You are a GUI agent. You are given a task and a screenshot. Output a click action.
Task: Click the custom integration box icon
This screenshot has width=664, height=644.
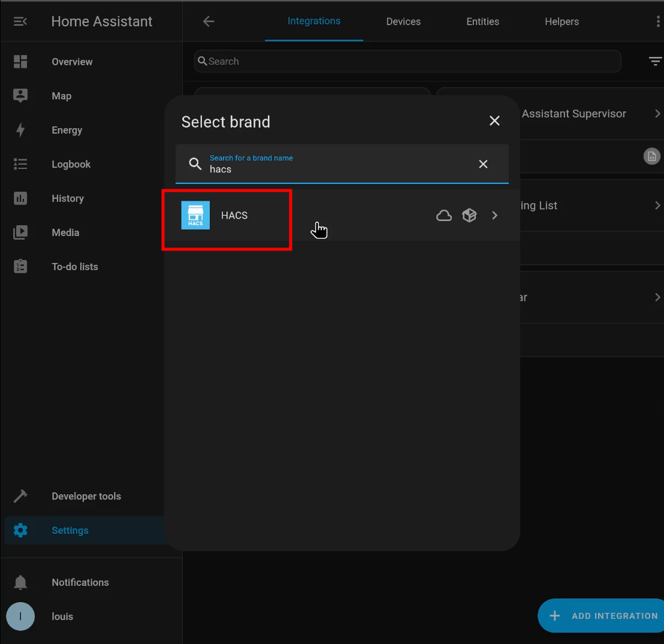pos(469,216)
